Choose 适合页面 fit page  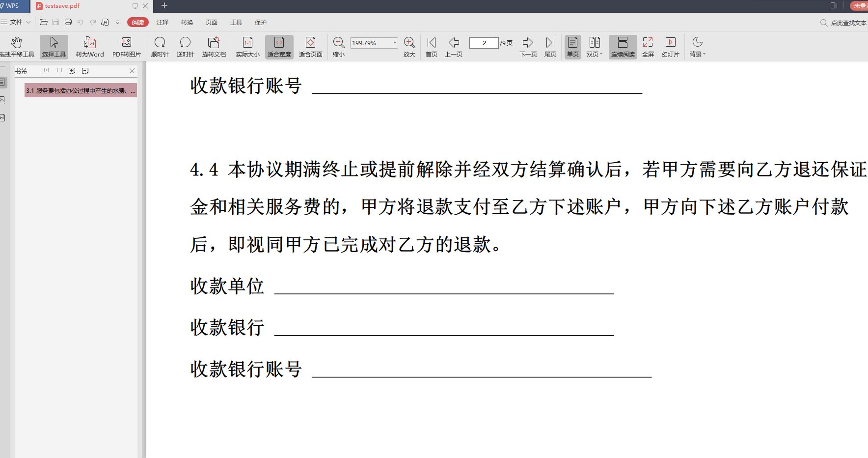(311, 47)
